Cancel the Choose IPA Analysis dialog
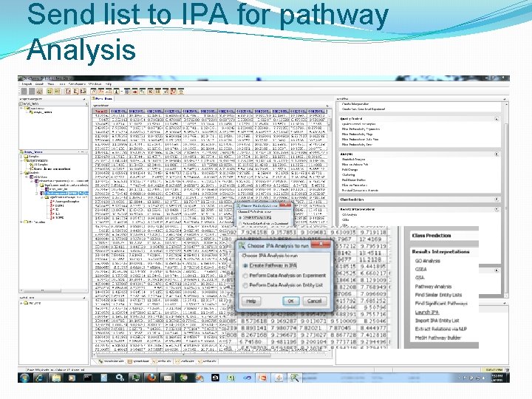The image size is (532, 399). (314, 301)
